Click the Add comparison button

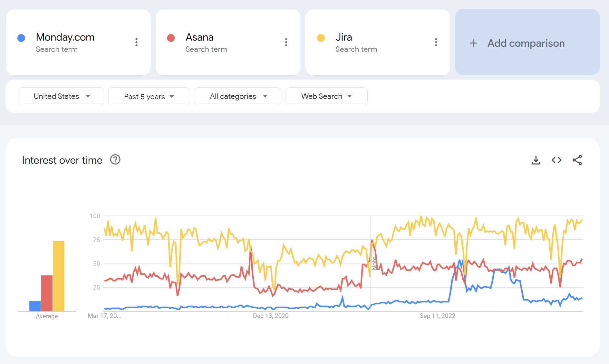527,42
